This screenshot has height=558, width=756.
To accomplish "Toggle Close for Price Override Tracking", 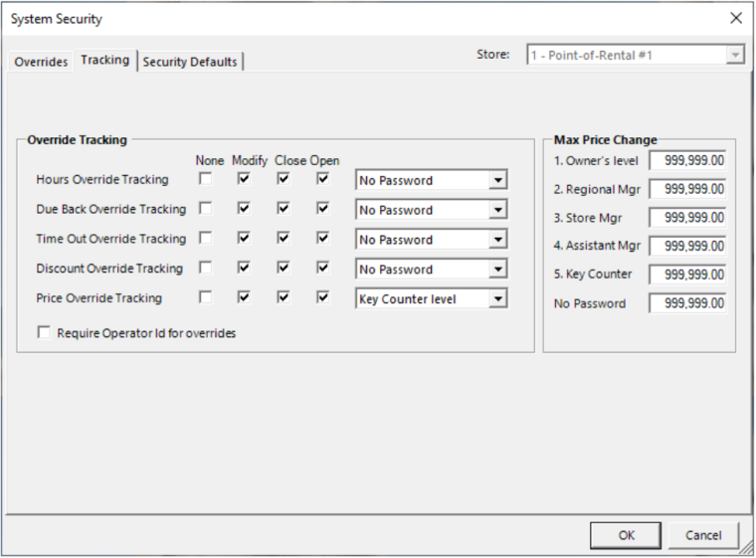I will coord(283,297).
